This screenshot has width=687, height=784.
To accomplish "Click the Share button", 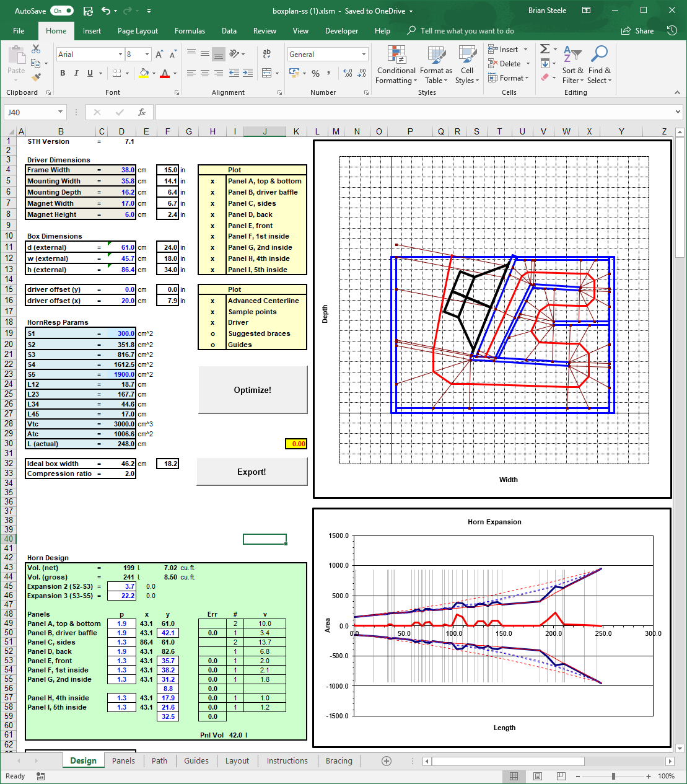I will tap(637, 31).
